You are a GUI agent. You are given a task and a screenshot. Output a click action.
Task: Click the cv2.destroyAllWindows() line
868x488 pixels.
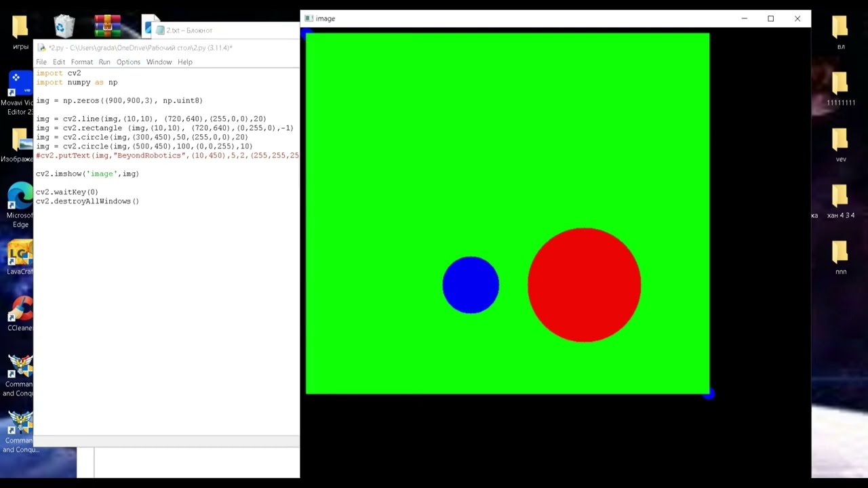click(x=87, y=201)
